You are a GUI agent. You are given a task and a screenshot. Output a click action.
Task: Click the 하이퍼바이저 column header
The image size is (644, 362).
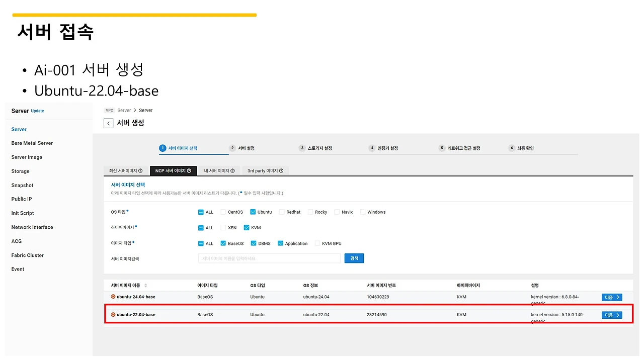pyautogui.click(x=468, y=286)
